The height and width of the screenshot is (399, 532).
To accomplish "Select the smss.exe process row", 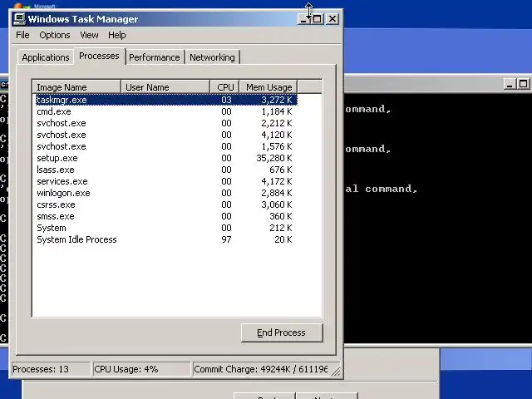I will tap(166, 216).
